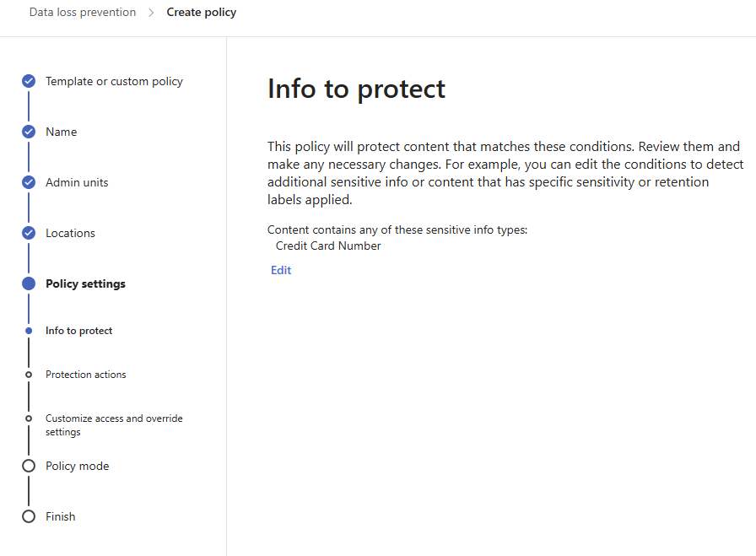Go back to Data loss prevention breadcrumb
The height and width of the screenshot is (556, 756).
coord(83,12)
